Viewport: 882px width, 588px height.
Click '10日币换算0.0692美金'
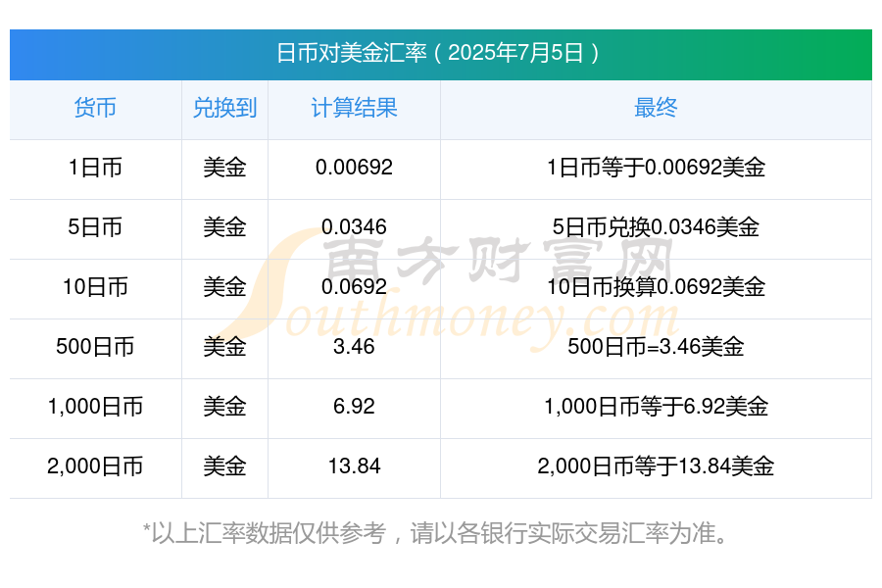click(x=656, y=287)
